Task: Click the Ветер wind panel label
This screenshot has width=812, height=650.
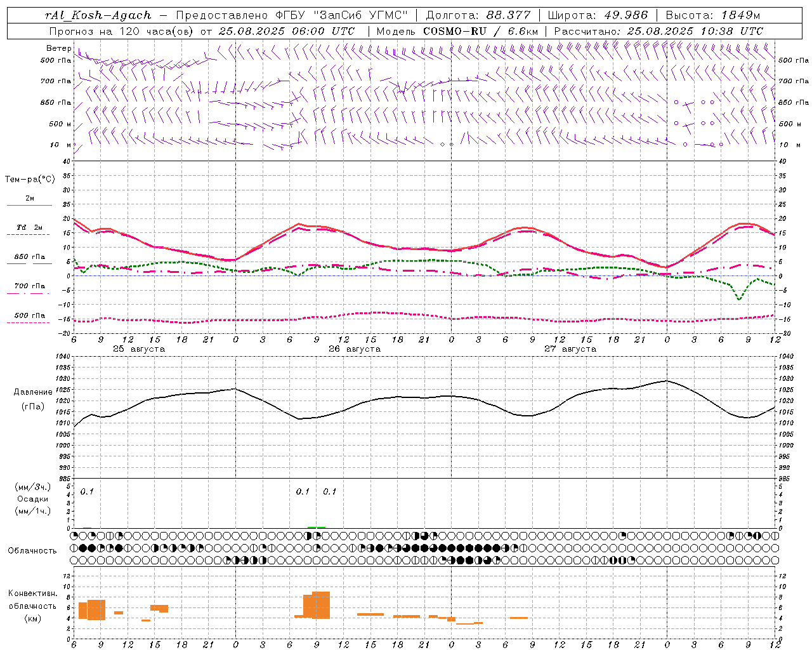Action: 58,48
